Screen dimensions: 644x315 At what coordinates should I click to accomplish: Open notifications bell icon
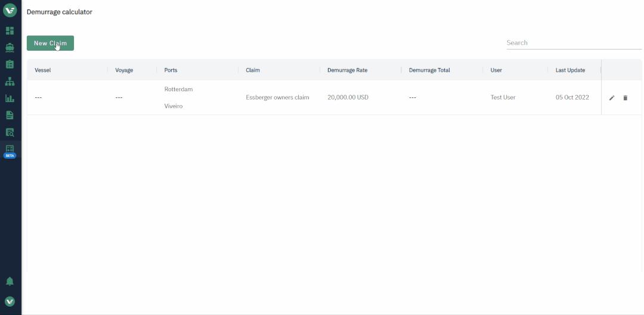click(x=10, y=282)
